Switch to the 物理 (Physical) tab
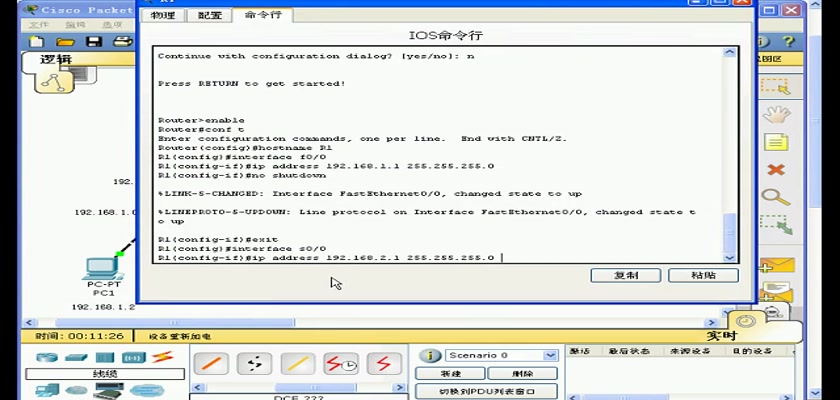Screen dimensions: 840x400 [163, 15]
